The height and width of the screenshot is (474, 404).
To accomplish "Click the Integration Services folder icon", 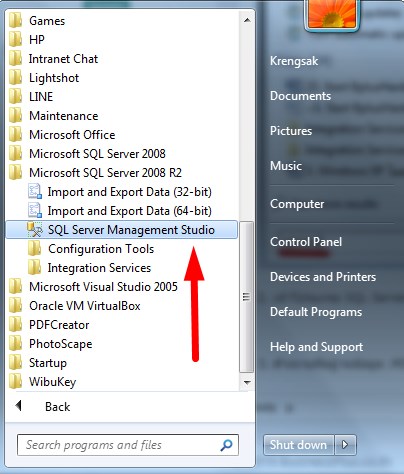I will click(x=35, y=268).
